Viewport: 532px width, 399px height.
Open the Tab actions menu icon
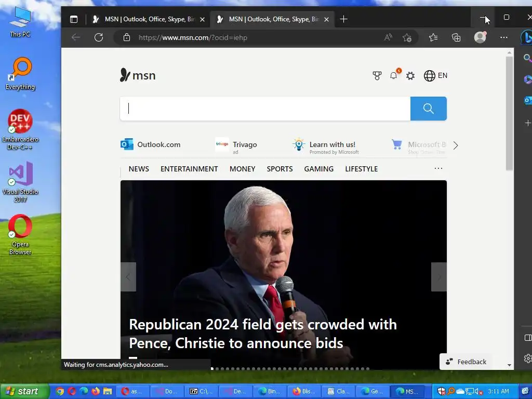pyautogui.click(x=74, y=19)
